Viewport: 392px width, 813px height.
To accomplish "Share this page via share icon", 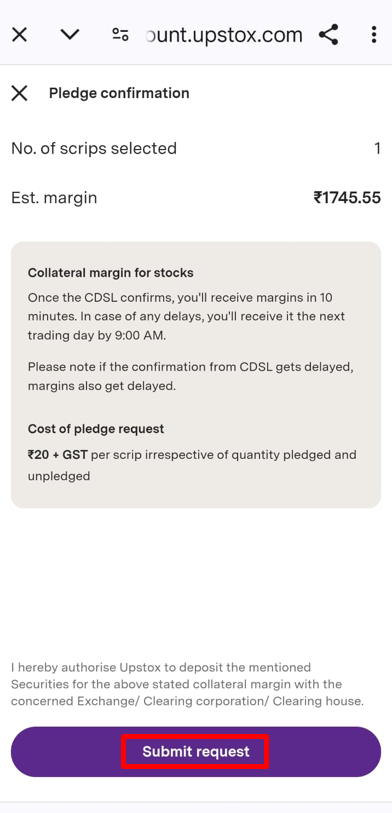I will point(328,35).
